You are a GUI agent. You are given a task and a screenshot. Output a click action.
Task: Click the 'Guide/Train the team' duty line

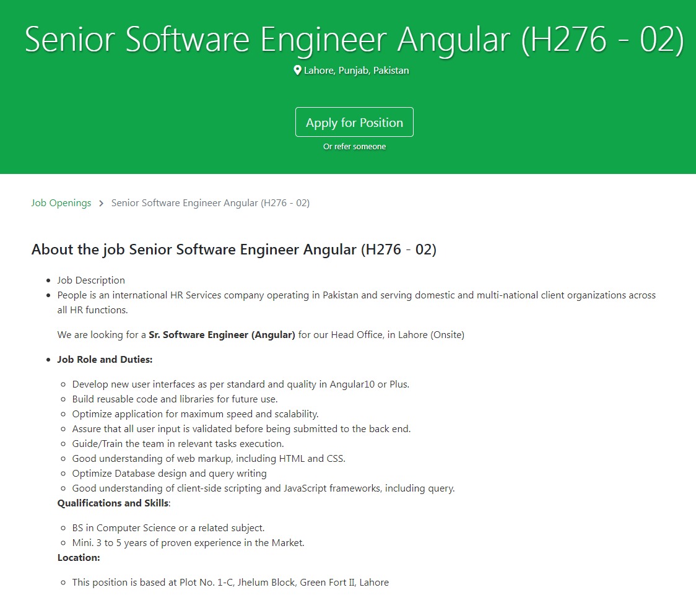pos(178,444)
